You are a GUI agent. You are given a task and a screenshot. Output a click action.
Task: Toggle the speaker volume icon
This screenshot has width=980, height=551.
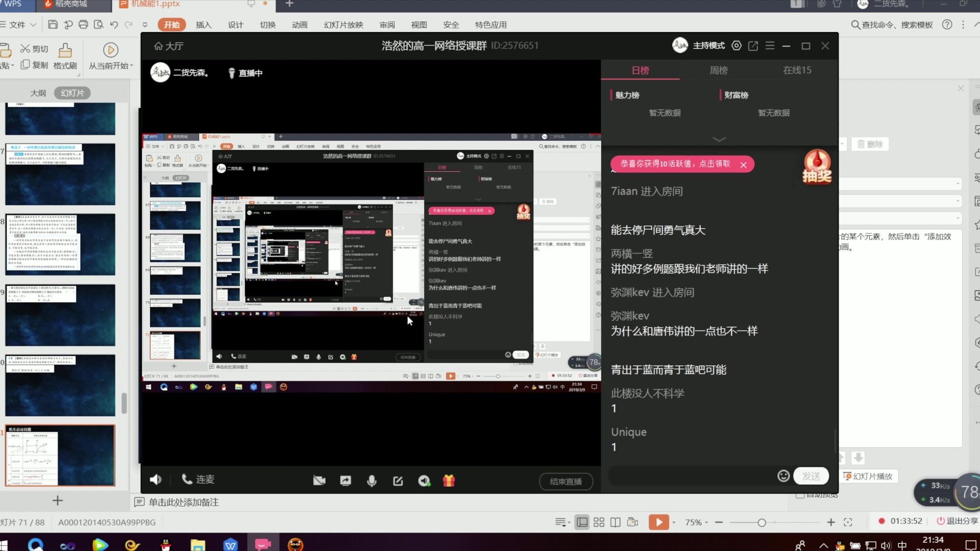[x=155, y=480]
